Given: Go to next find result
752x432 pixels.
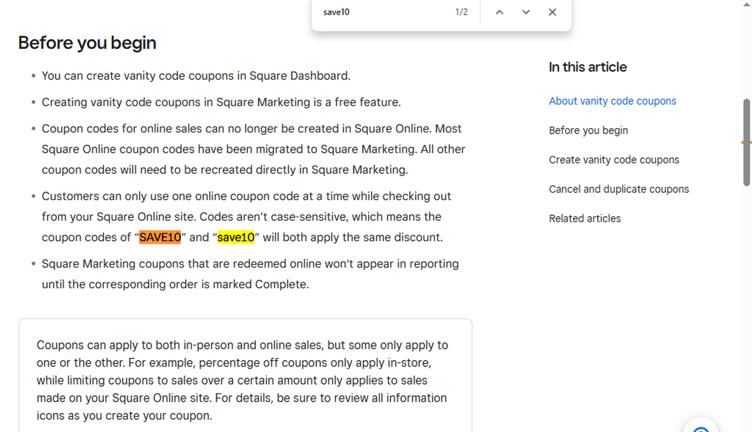Looking at the screenshot, I should 526,12.
